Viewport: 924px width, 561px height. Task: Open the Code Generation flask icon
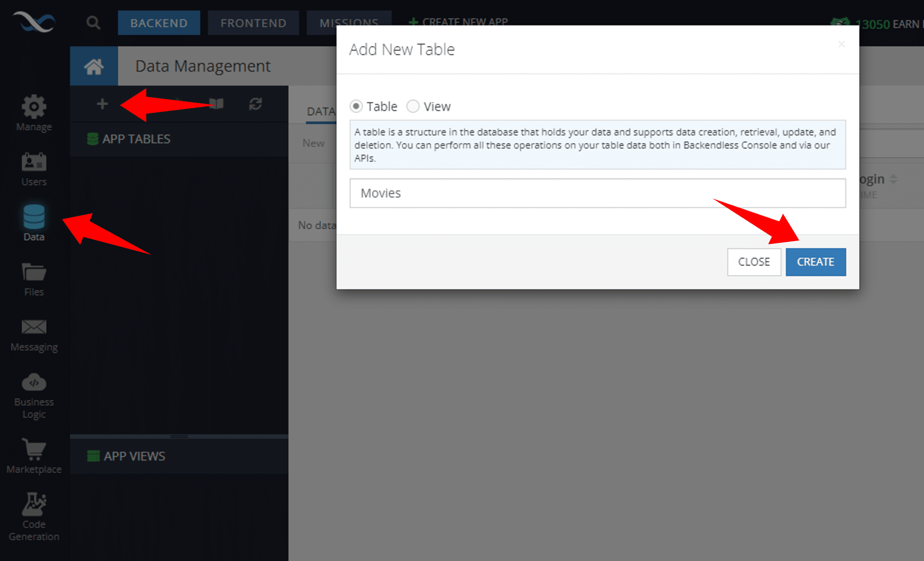(34, 504)
